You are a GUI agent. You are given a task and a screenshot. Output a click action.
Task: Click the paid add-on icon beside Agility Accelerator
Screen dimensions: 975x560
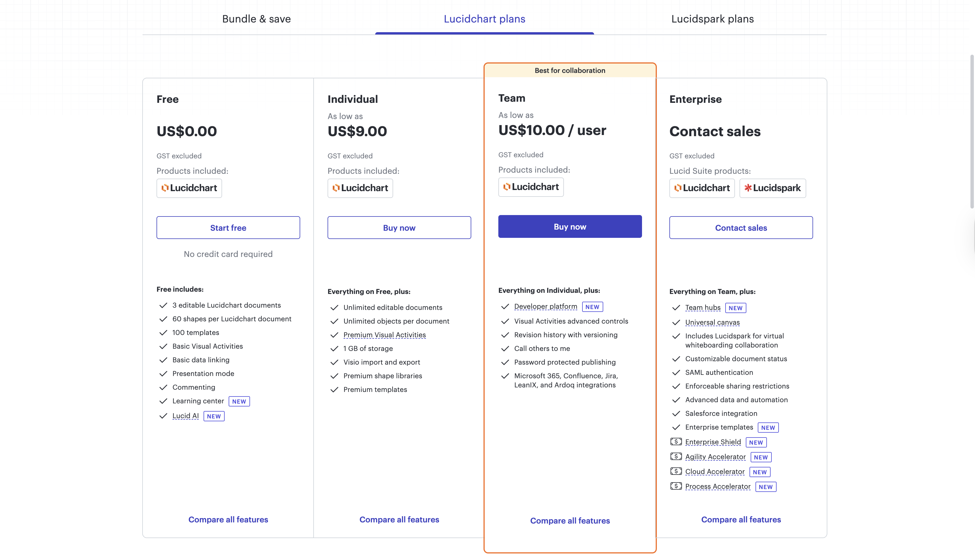pyautogui.click(x=676, y=457)
